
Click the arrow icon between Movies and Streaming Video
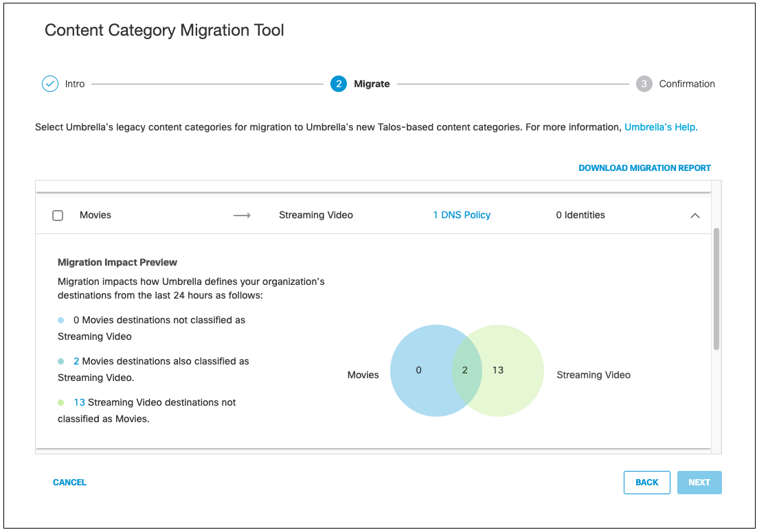pos(242,215)
